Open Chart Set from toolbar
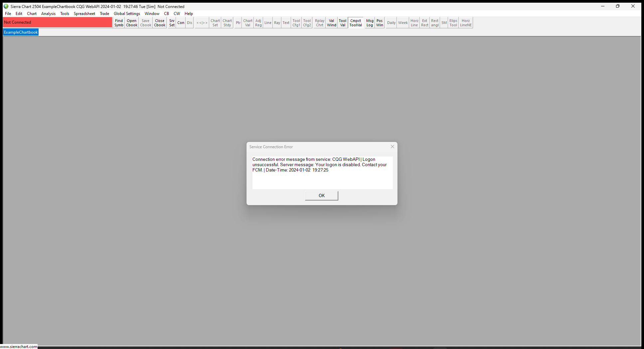 click(x=215, y=23)
